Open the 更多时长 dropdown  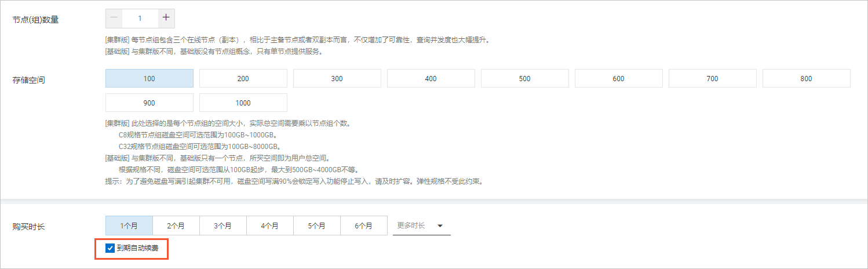422,226
